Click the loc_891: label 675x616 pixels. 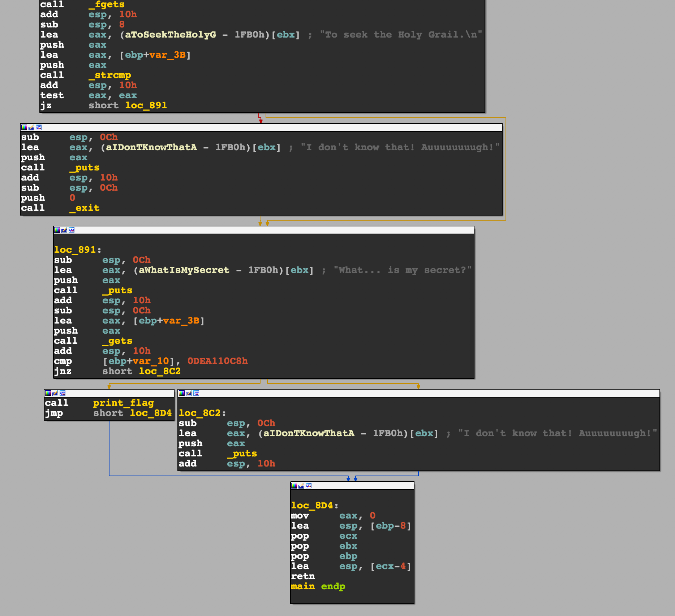pos(78,250)
